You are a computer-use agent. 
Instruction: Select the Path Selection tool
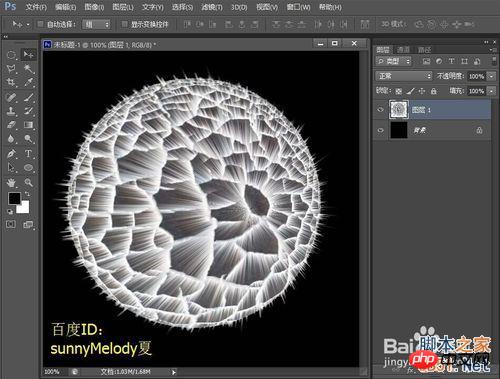point(11,167)
